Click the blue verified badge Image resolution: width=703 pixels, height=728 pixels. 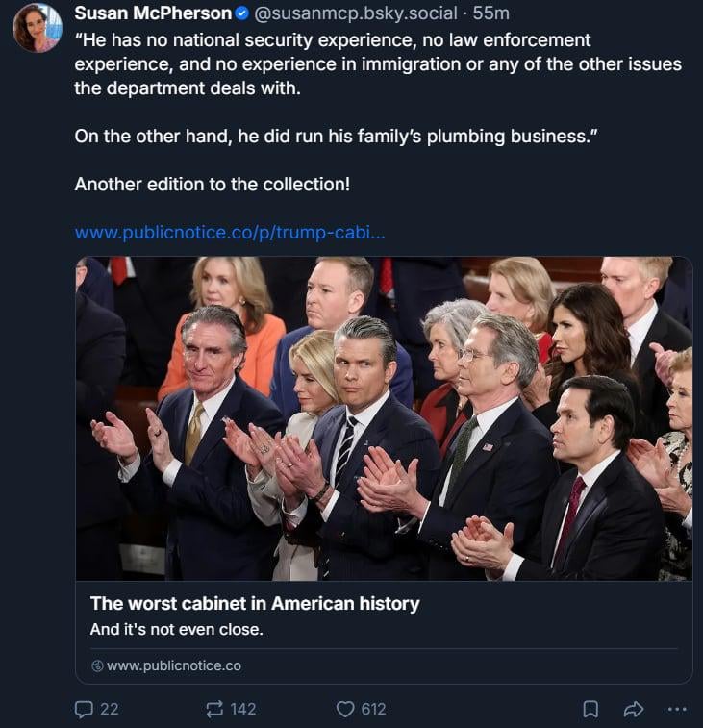point(242,13)
